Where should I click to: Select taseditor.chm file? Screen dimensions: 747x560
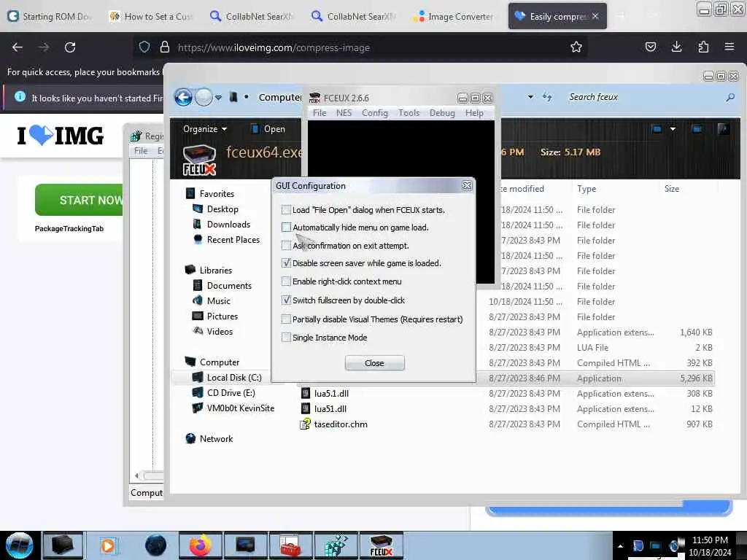click(334, 424)
